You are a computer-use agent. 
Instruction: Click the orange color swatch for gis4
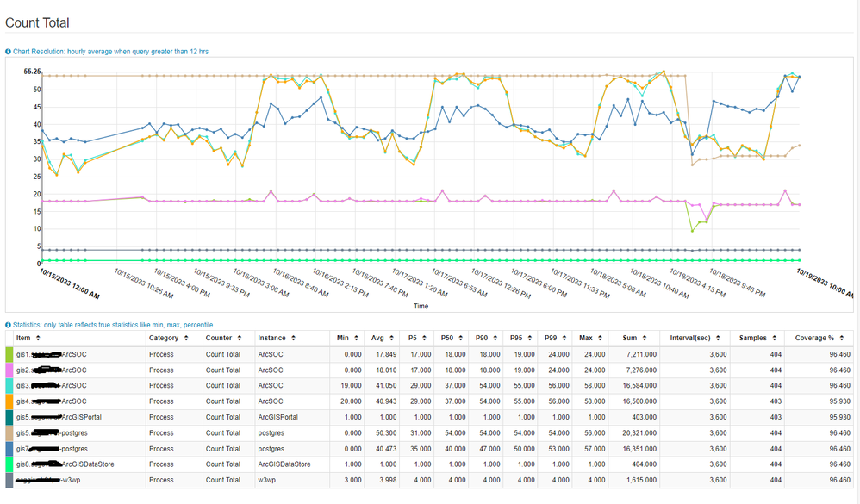tap(9, 401)
